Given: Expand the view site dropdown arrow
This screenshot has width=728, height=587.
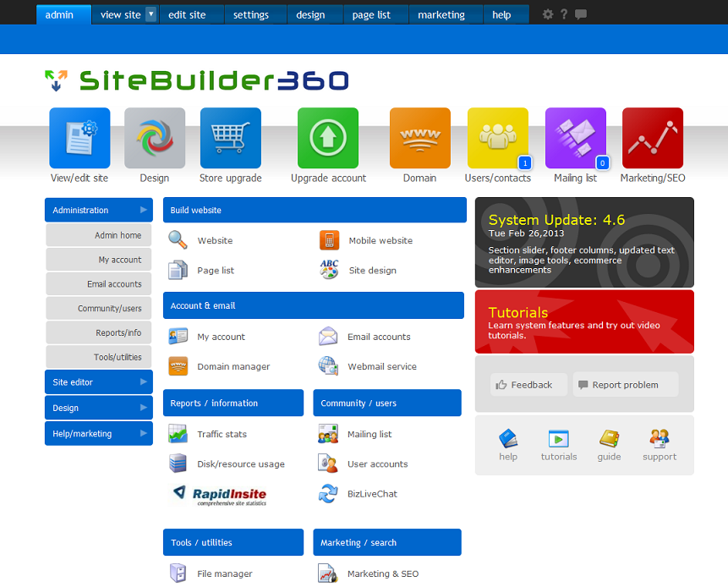Looking at the screenshot, I should coord(151,14).
